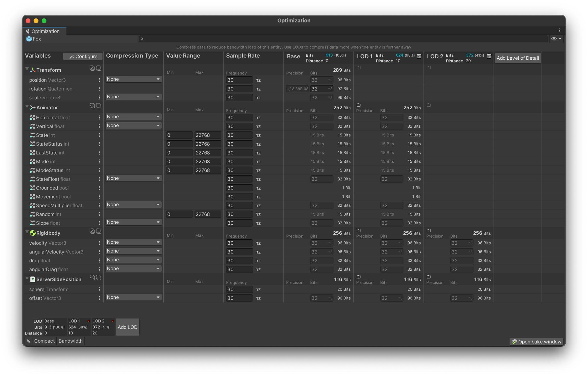
Task: Deselect all variables in the Animator group
Action: point(99,106)
